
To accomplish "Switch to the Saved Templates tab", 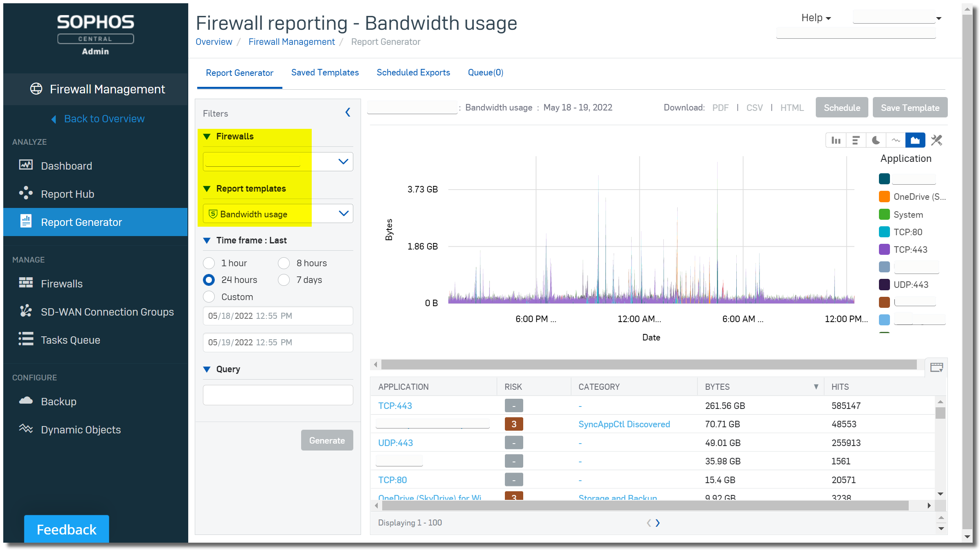I will (x=325, y=72).
